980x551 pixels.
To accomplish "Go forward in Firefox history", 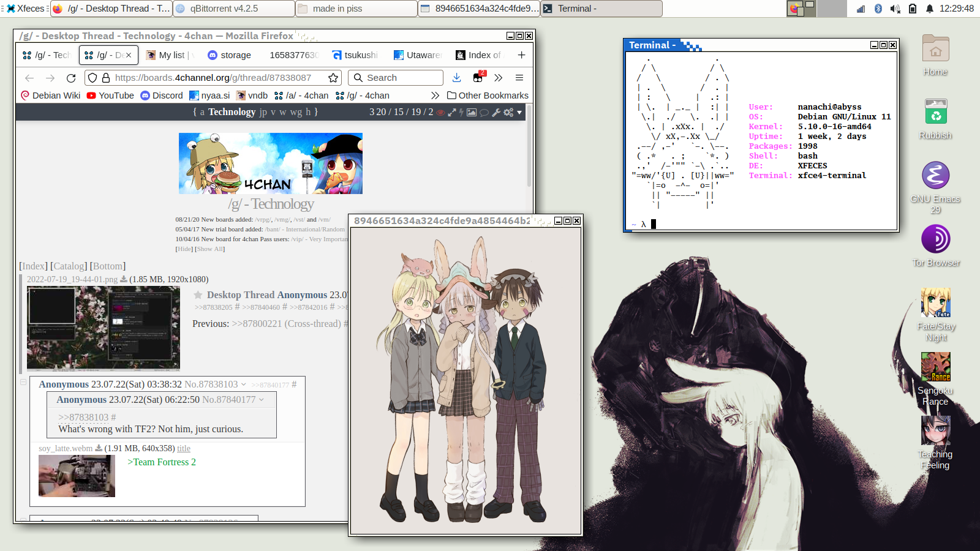I will pos(50,78).
